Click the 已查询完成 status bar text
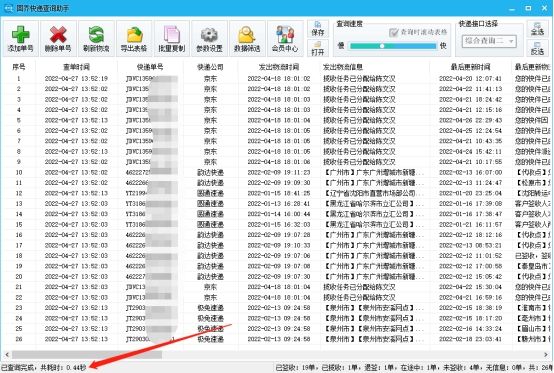Screen dimensions: 554x373 [x=44, y=368]
